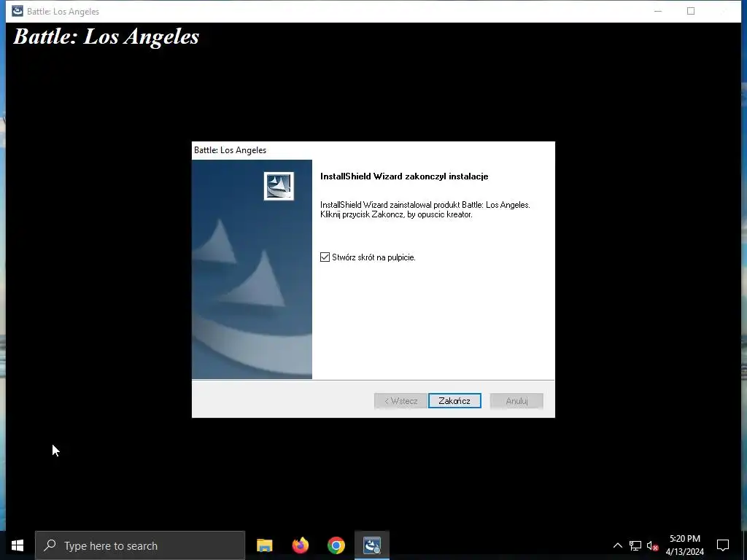Viewport: 747px width, 560px height.
Task: Maximize the Battle: Los Angeles installer window
Action: (x=691, y=11)
